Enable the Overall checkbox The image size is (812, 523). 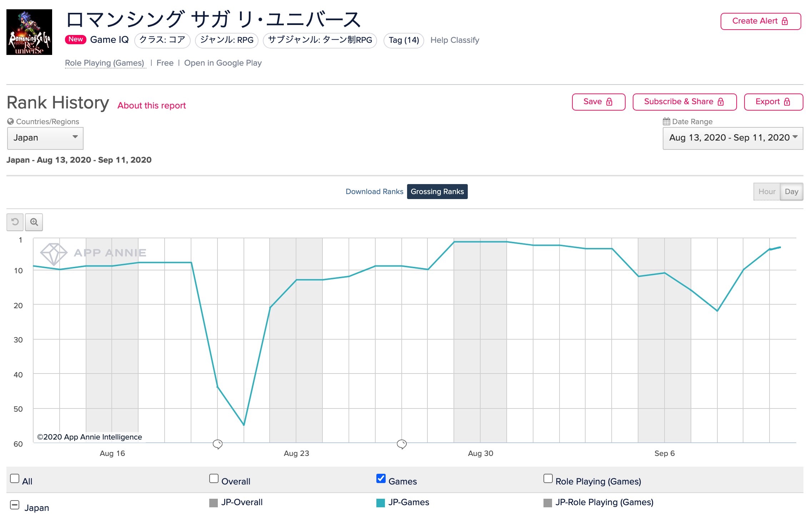point(214,478)
